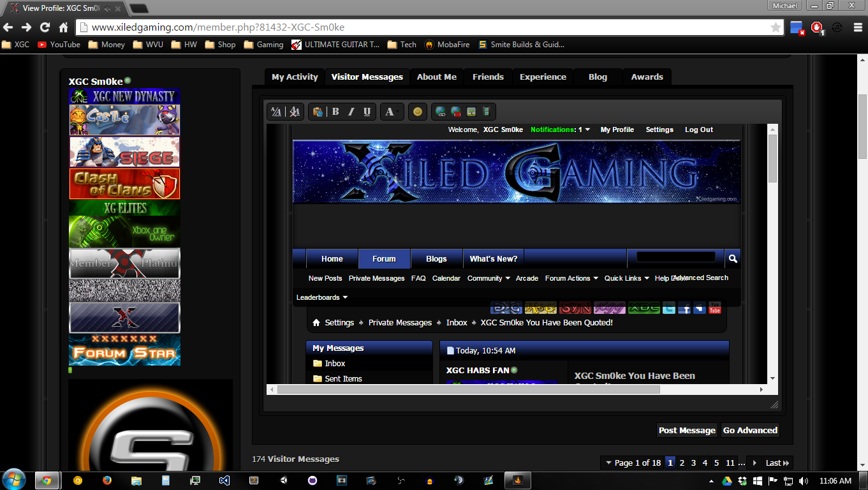Open the Money bookmarks folder
The height and width of the screenshot is (490, 868).
[107, 45]
